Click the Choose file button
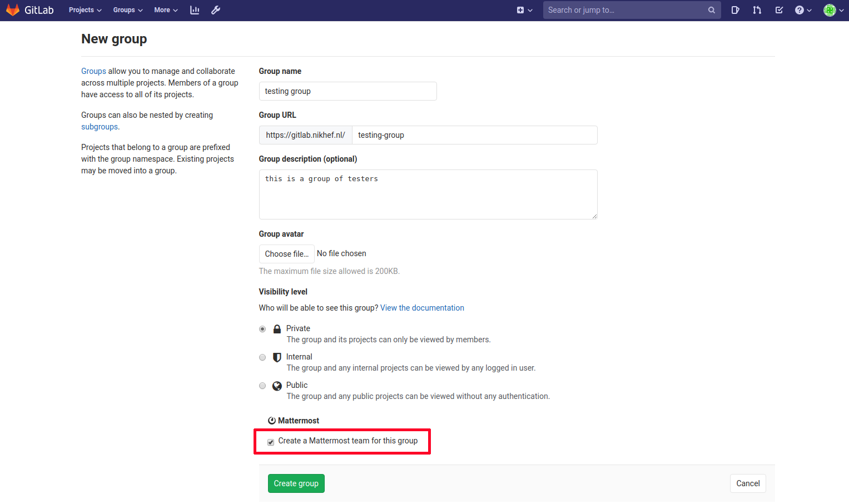Image resolution: width=849 pixels, height=504 pixels. pyautogui.click(x=286, y=254)
